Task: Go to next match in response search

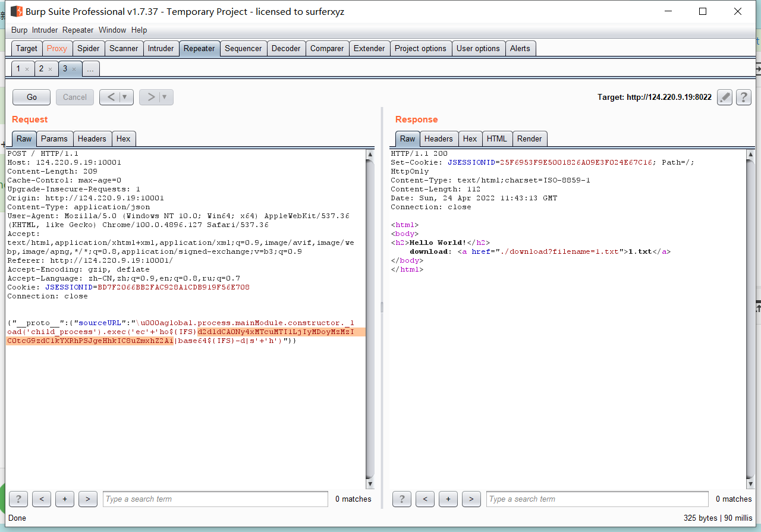Action: coord(471,499)
